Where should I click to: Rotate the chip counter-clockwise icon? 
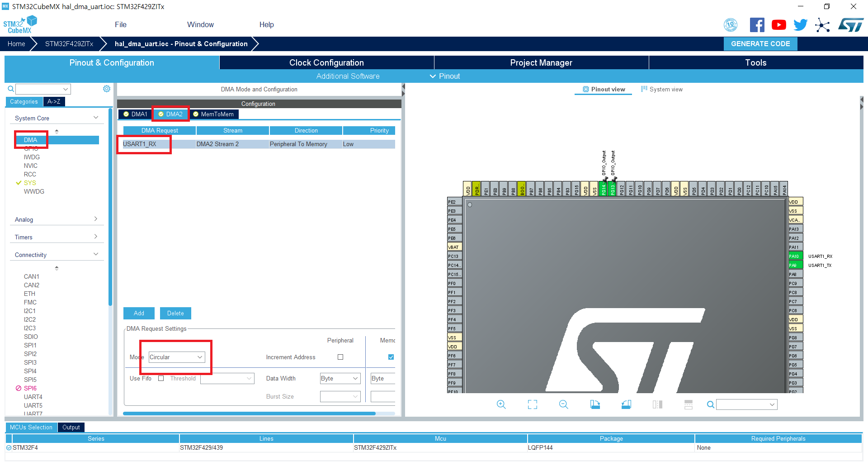(x=626, y=404)
